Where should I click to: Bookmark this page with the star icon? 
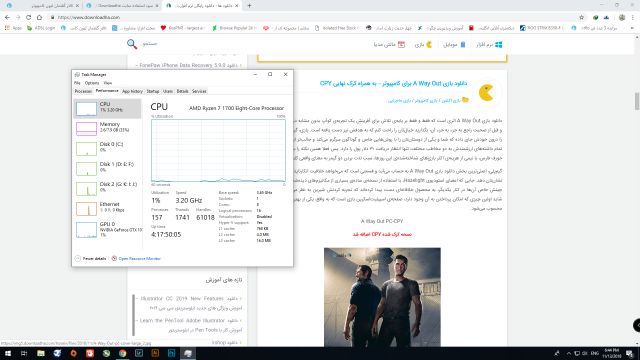582,17
